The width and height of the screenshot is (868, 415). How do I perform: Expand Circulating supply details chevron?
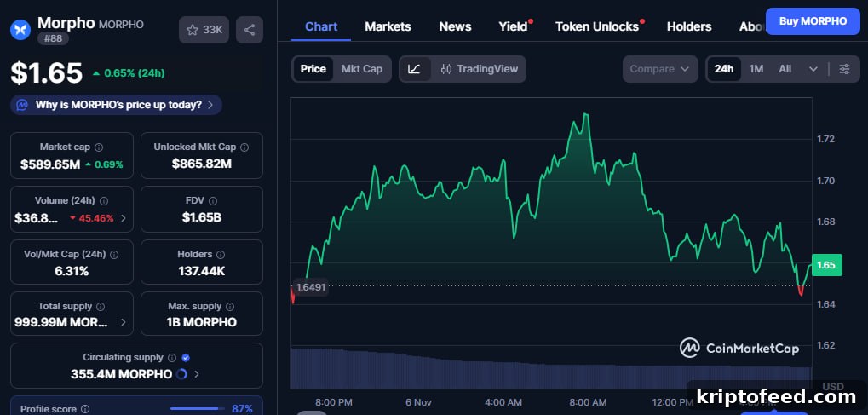click(x=197, y=375)
